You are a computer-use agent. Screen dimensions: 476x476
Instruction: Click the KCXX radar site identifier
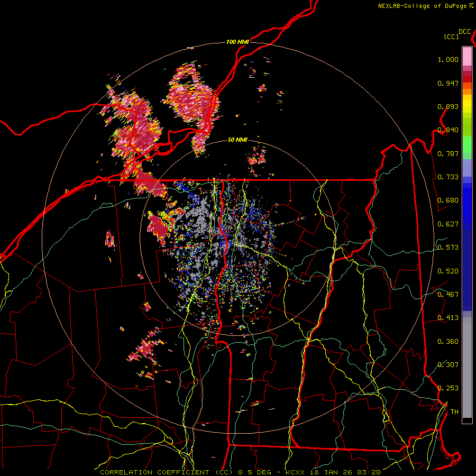click(295, 472)
